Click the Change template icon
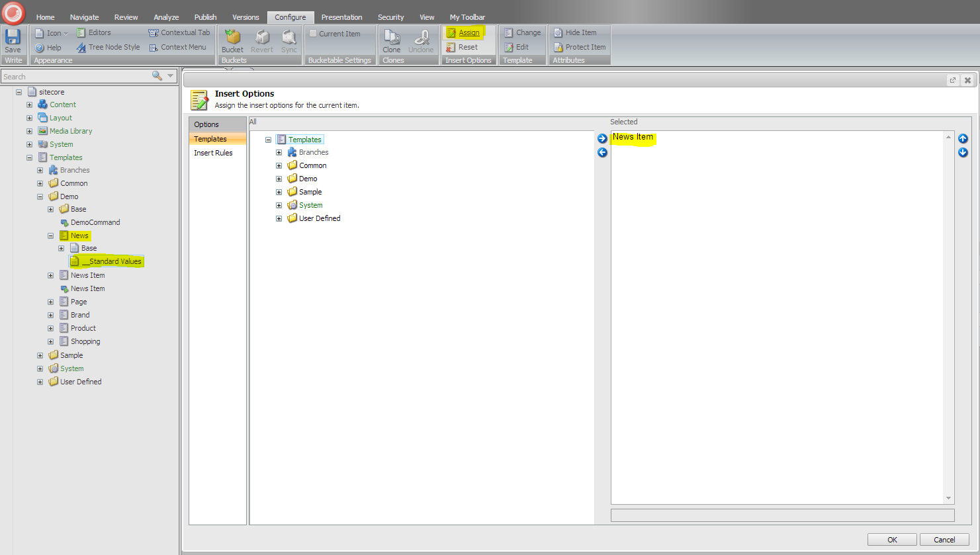This screenshot has height=555, width=980. tap(507, 32)
